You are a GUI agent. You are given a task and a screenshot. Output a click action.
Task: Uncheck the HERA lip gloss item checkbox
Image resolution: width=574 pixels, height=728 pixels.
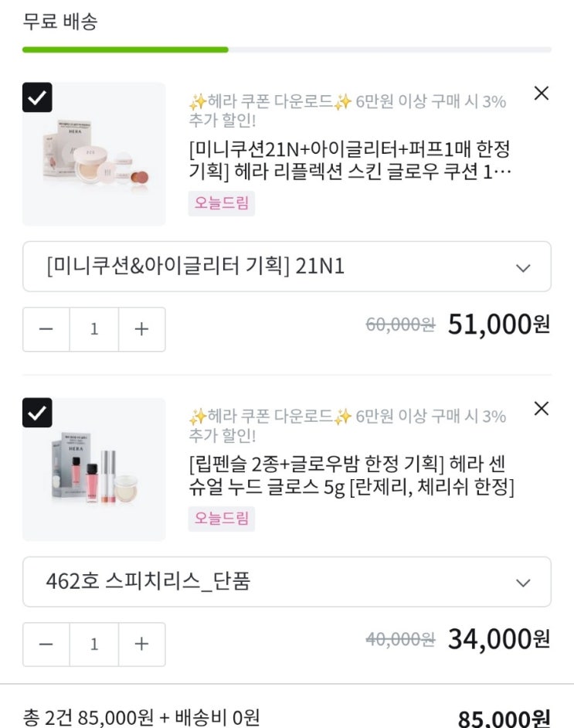tap(37, 413)
